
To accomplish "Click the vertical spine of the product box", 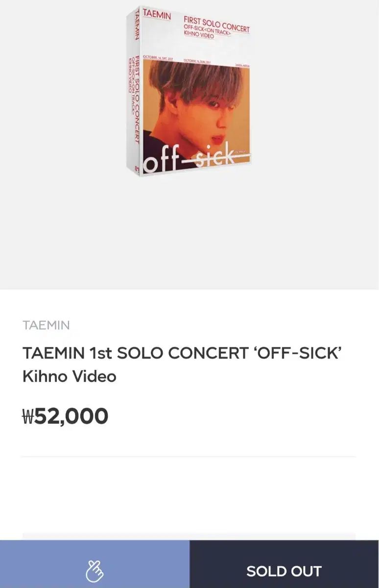I will pyautogui.click(x=134, y=93).
